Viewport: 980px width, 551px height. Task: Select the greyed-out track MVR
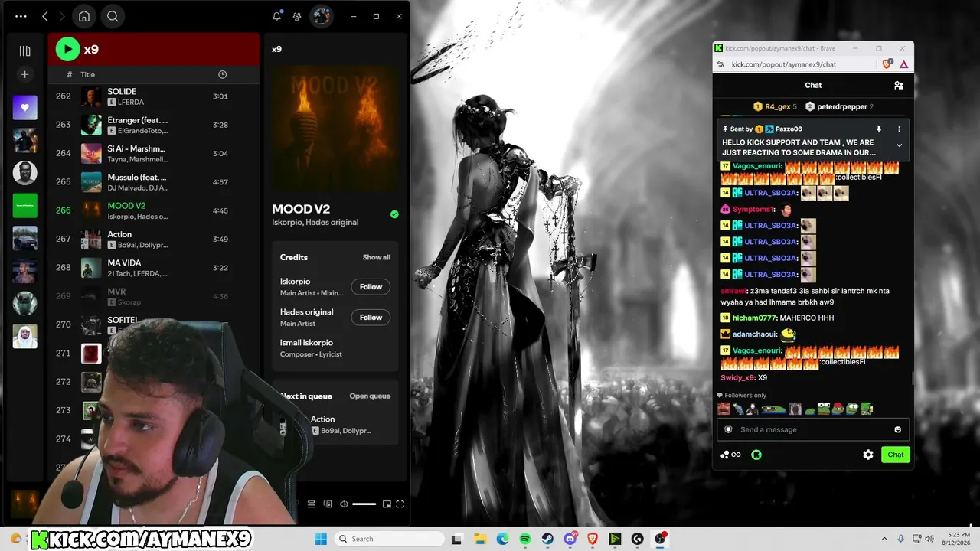[x=153, y=296]
